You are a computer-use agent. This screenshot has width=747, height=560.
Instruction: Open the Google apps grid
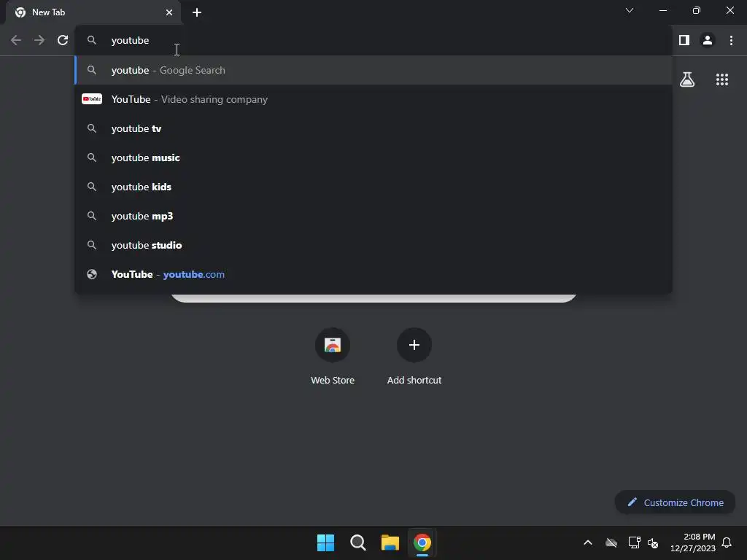click(722, 79)
